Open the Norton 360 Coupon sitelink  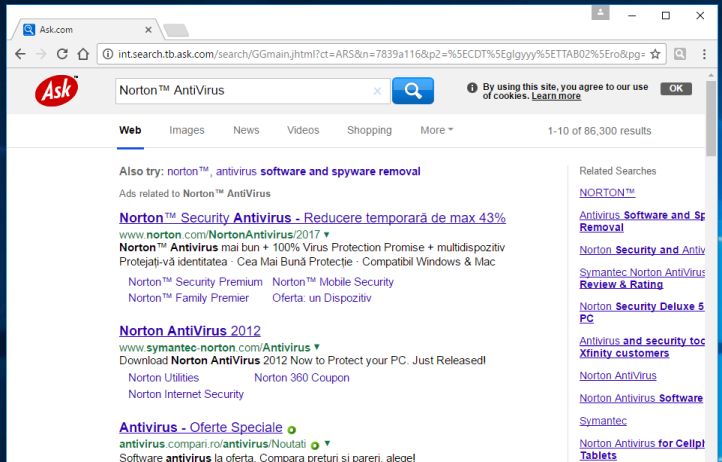[x=302, y=378]
